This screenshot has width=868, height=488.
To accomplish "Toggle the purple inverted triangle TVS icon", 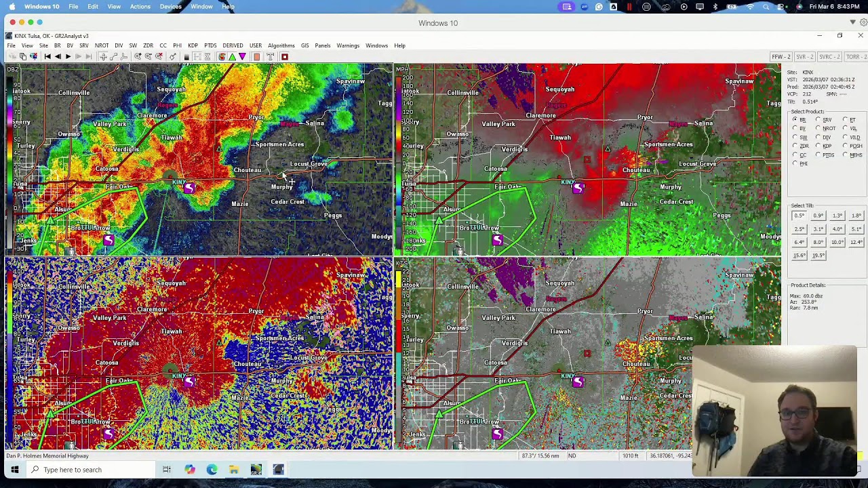I will pos(242,57).
